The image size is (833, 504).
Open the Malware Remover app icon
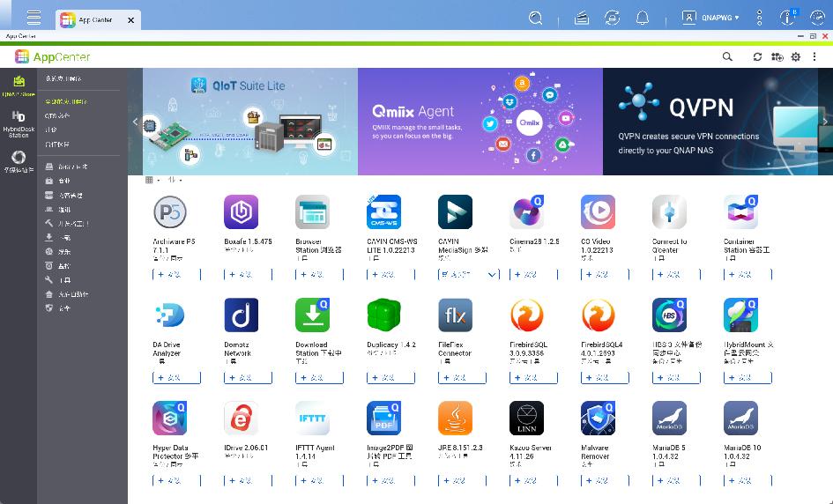pyautogui.click(x=598, y=418)
